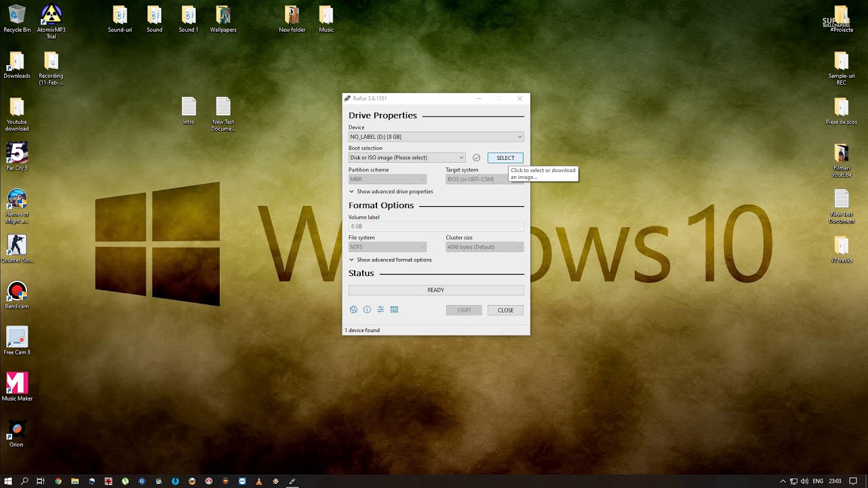
Task: Select the Intro text file on desktop
Action: coord(189,111)
